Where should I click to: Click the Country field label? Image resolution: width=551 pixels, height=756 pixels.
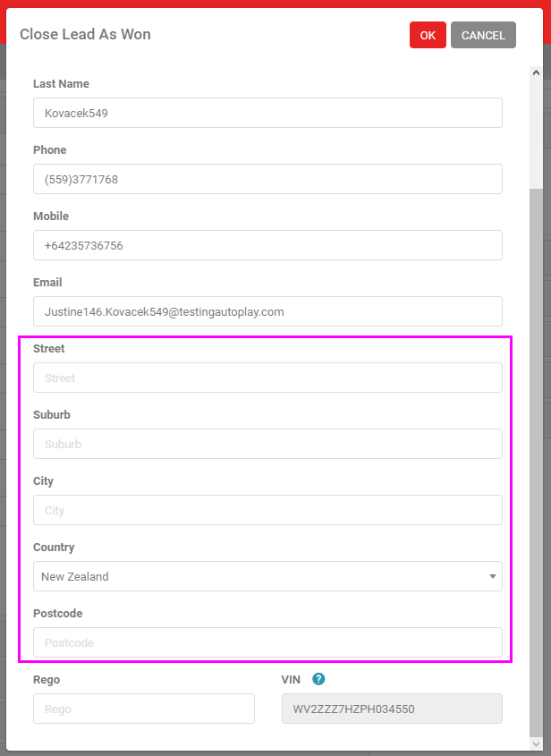54,548
